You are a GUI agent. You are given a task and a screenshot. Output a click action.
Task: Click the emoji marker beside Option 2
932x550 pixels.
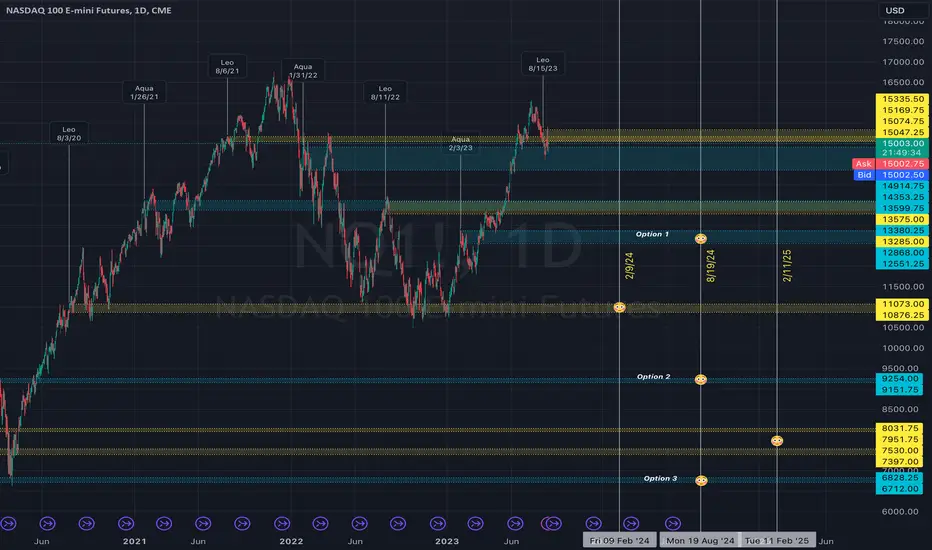point(701,379)
